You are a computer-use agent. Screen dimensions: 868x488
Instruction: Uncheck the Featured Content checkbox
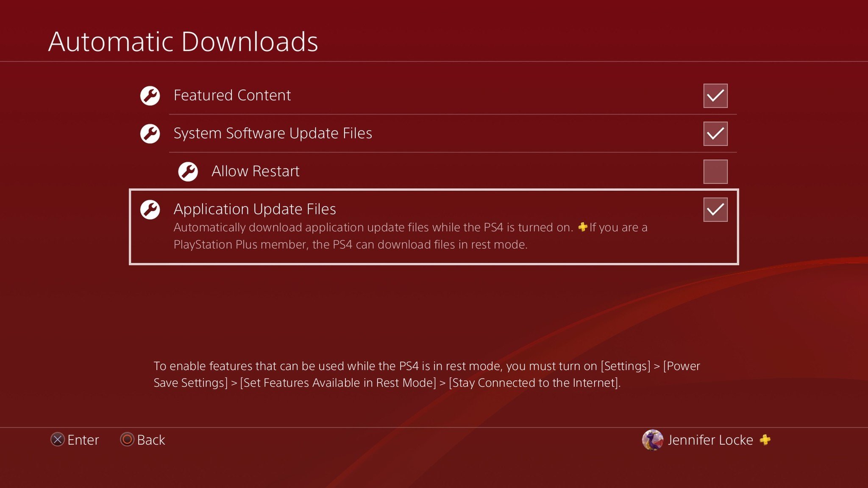click(715, 96)
